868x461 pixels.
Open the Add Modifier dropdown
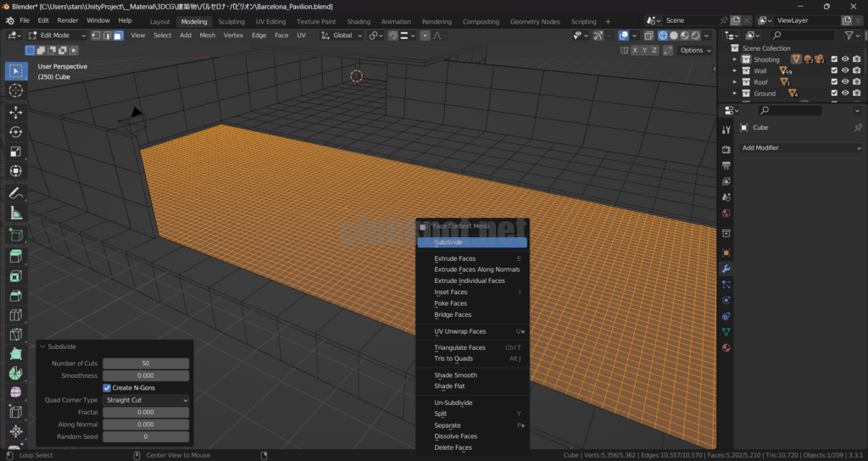tap(801, 147)
